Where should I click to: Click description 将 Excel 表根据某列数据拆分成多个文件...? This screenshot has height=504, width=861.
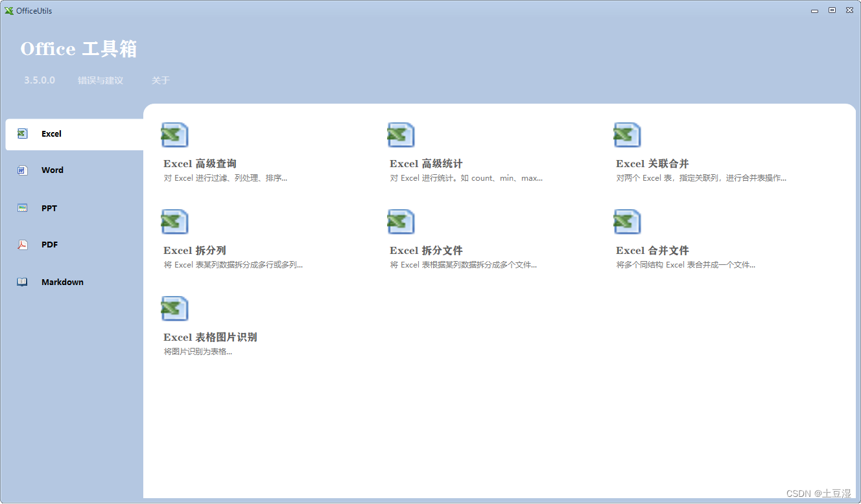(464, 265)
